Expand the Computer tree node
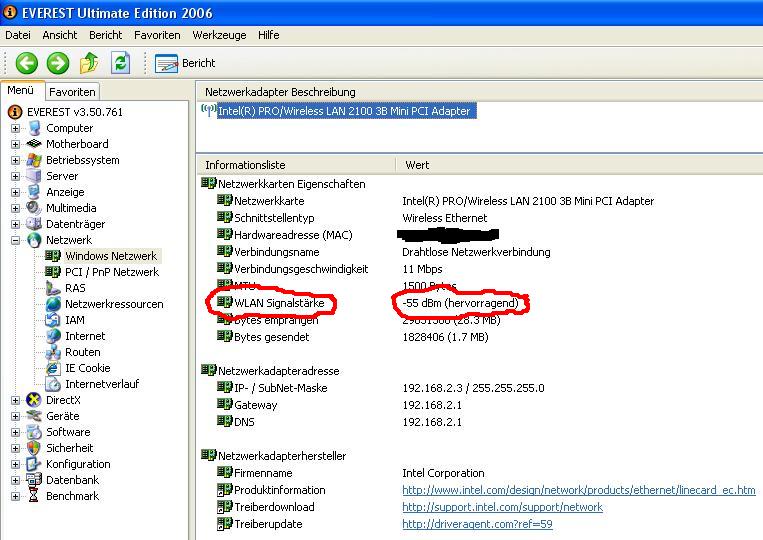The image size is (763, 540). click(16, 128)
